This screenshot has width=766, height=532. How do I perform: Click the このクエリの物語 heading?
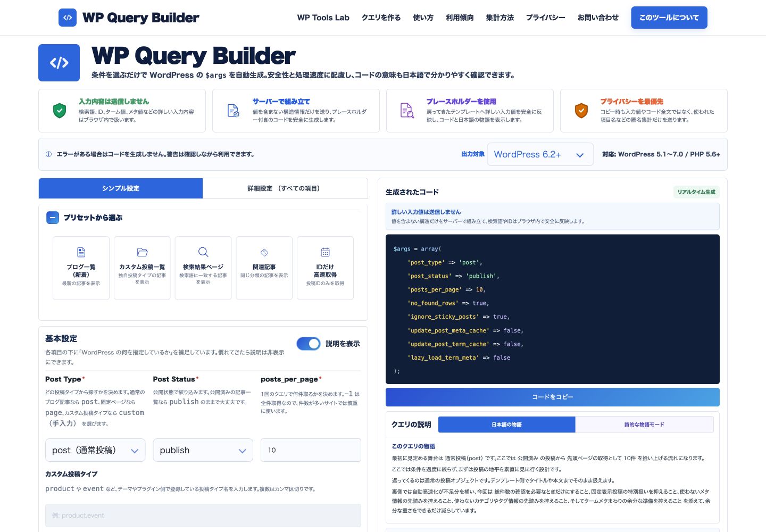(413, 446)
